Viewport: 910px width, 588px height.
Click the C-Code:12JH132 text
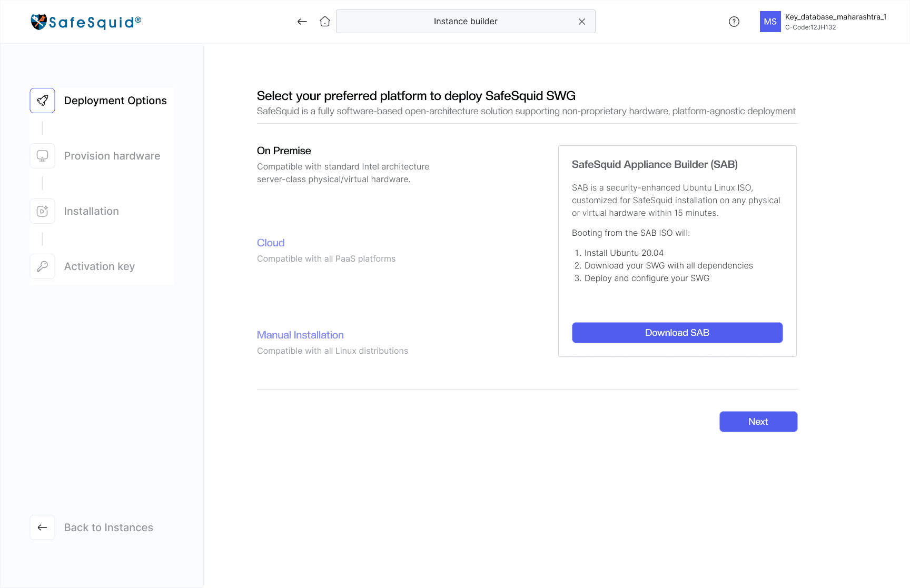click(x=810, y=27)
